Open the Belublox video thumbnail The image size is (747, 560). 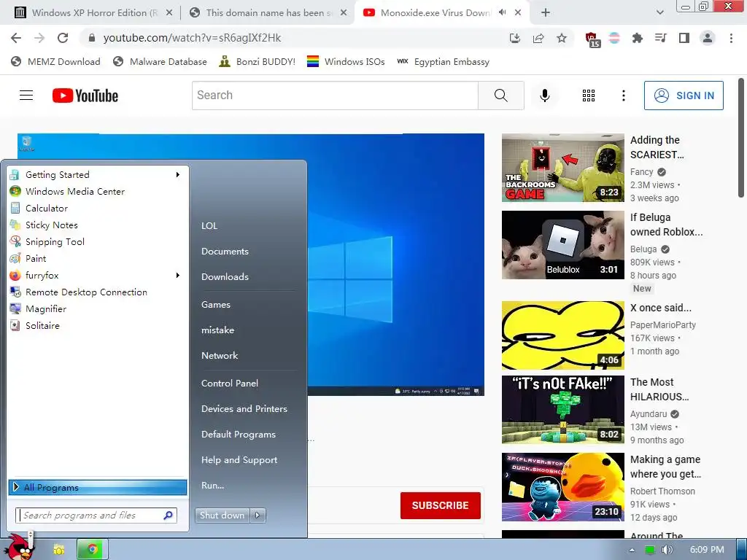(x=562, y=245)
